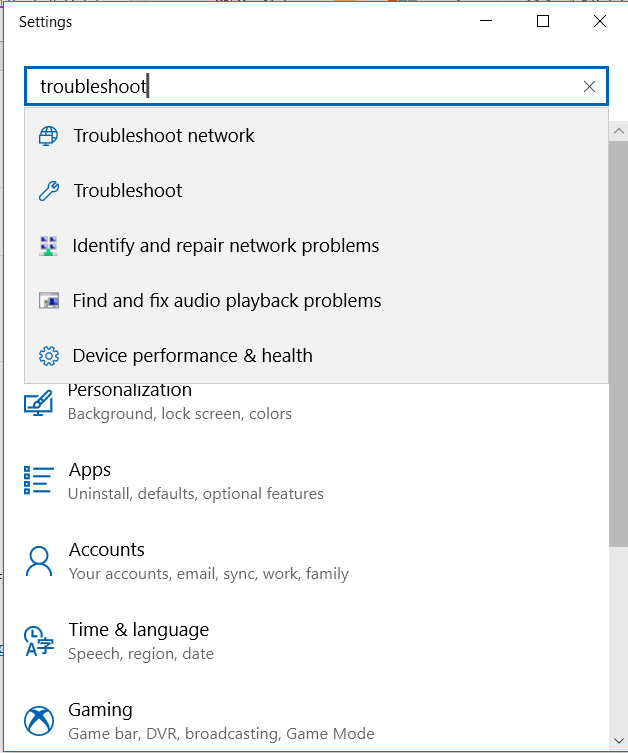
Task: Click the gear icon beside Device performance & health
Action: pos(48,356)
